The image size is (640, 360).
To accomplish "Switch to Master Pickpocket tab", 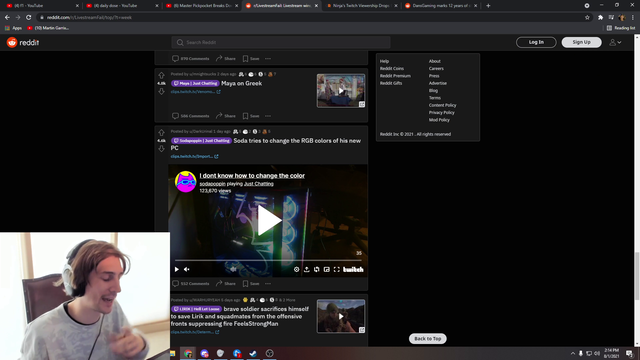I will 202,6.
